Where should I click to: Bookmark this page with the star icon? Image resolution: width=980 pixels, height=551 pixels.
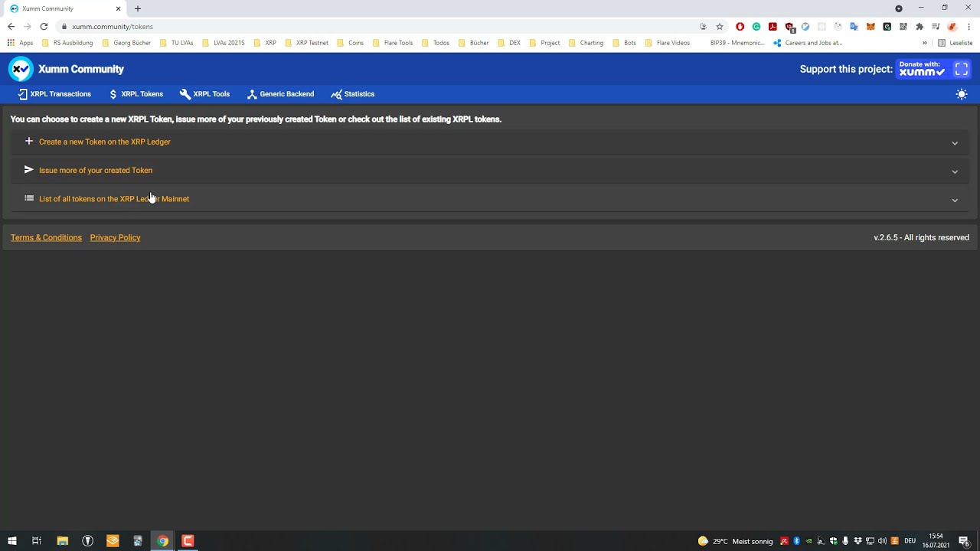point(720,27)
